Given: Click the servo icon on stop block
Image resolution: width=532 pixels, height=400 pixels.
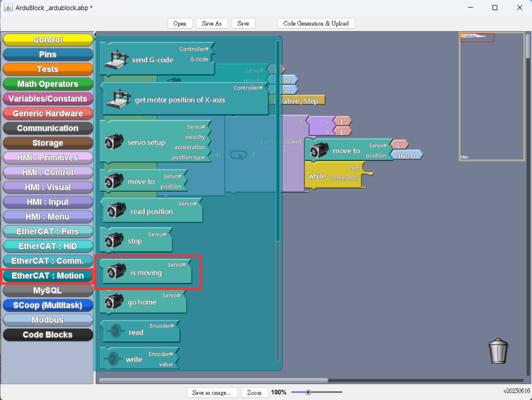Looking at the screenshot, I should [x=114, y=241].
